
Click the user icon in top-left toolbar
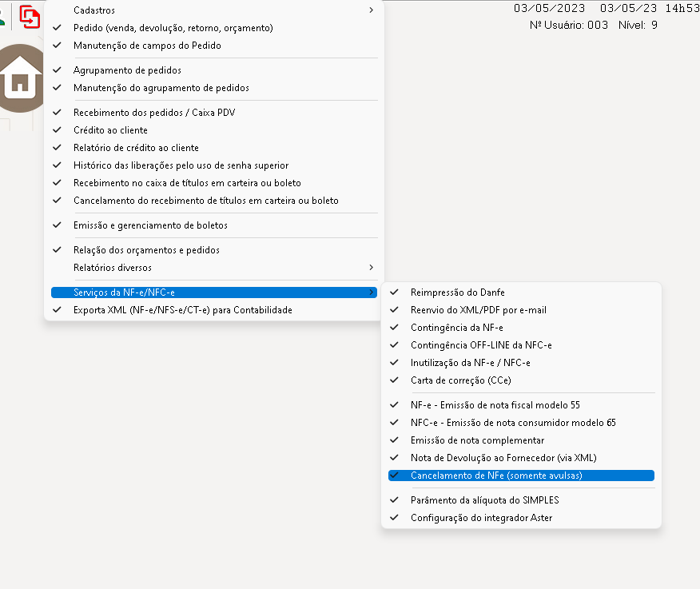(4, 14)
